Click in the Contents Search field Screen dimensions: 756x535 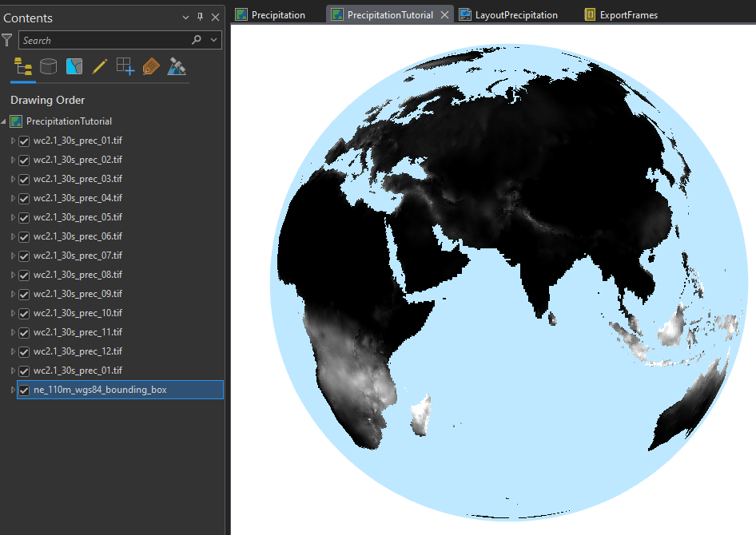[x=104, y=40]
